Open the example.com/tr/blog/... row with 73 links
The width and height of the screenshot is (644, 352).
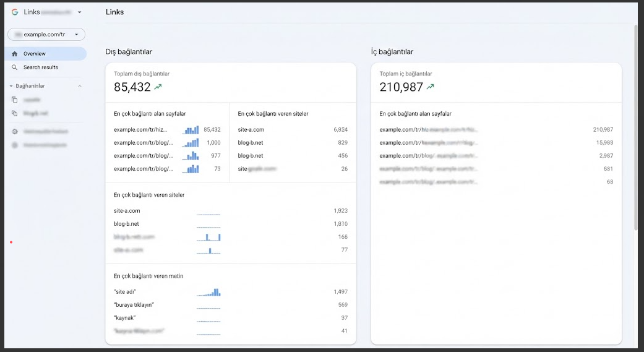pyautogui.click(x=144, y=170)
